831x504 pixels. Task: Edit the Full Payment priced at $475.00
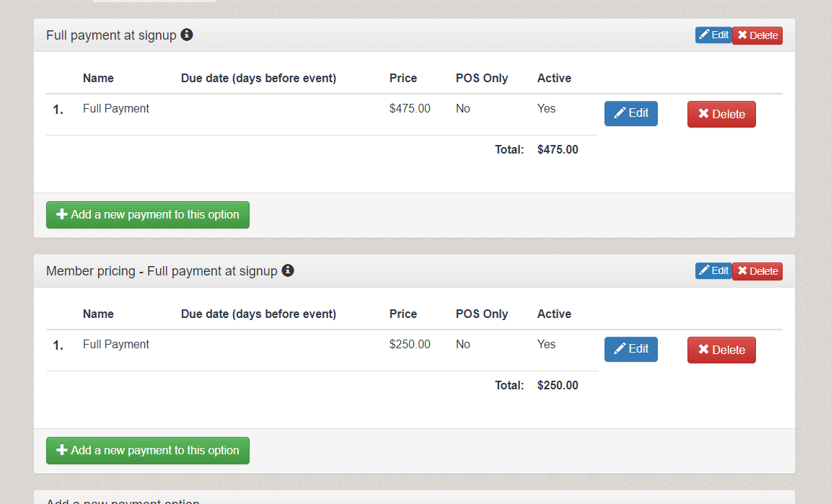[630, 113]
